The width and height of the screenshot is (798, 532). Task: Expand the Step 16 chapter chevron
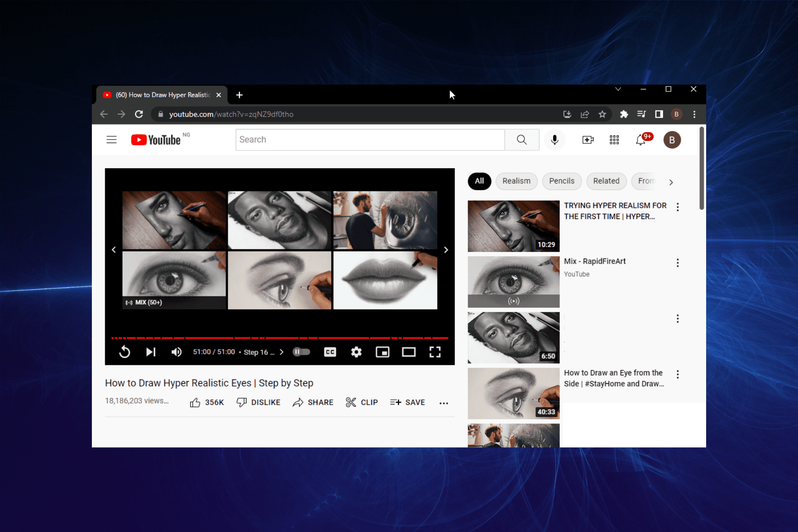coord(281,352)
